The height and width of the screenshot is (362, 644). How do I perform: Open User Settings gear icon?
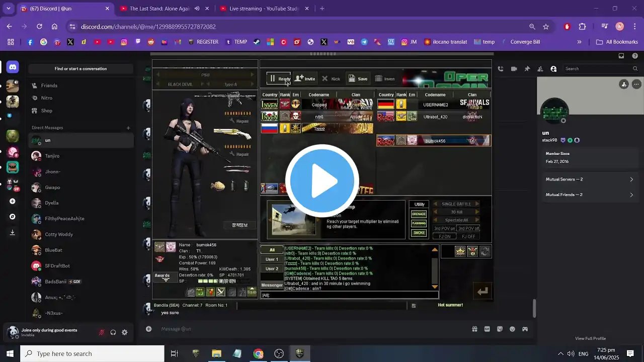(125, 332)
